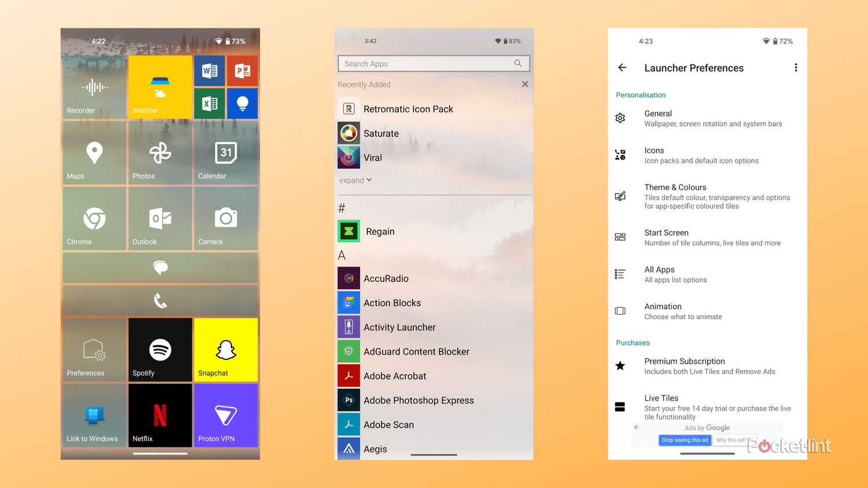Launch Adobe Photoshop Express
The height and width of the screenshot is (488, 868).
tap(433, 400)
